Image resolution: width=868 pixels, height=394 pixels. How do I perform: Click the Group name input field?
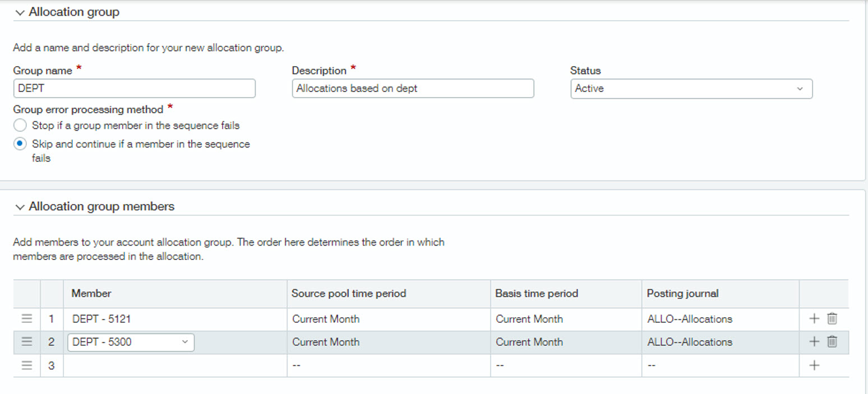click(x=134, y=89)
